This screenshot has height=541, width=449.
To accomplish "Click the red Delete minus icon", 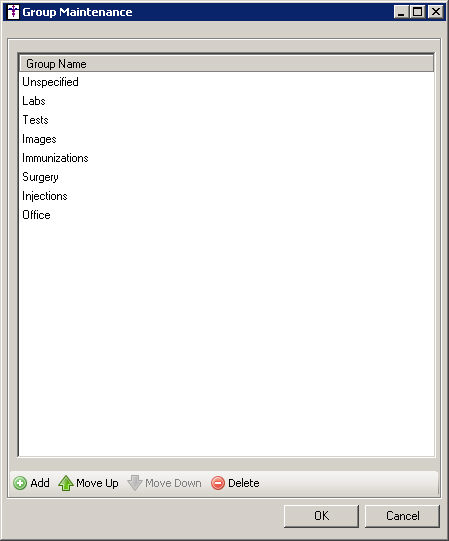I will (218, 483).
